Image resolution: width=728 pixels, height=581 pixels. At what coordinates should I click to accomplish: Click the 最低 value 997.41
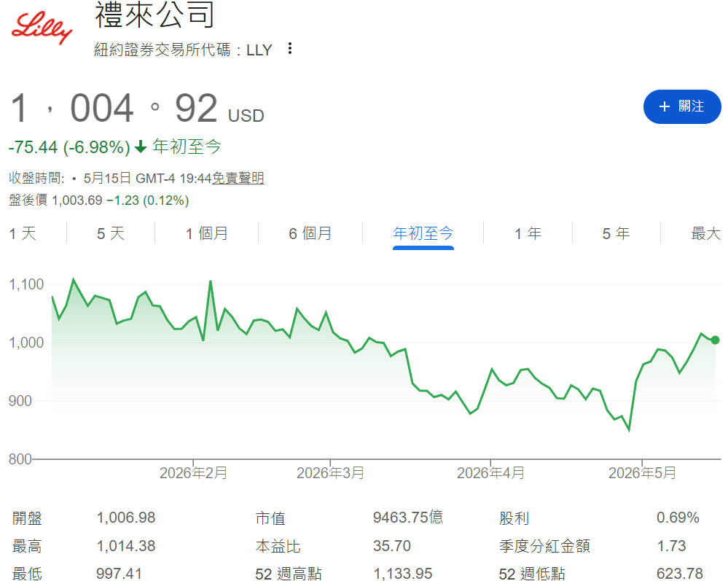point(119,574)
